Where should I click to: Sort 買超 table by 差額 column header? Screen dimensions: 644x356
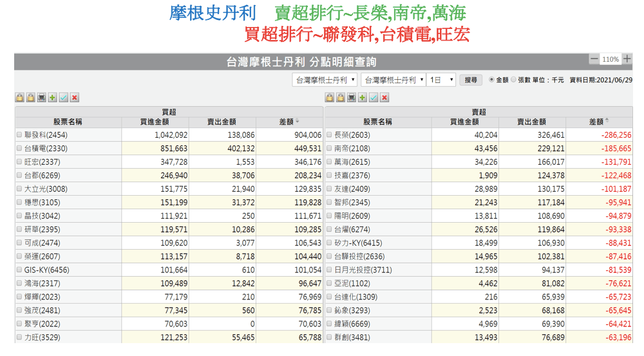tap(290, 122)
